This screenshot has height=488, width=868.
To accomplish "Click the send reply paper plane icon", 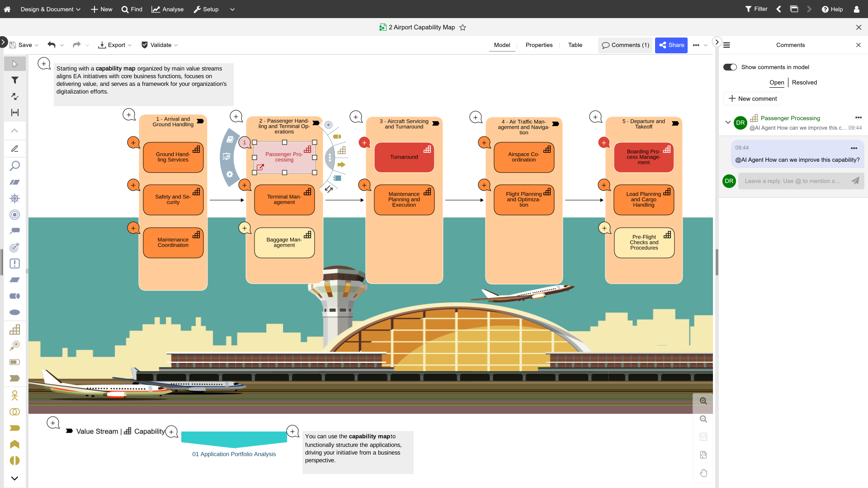I will pos(855,181).
